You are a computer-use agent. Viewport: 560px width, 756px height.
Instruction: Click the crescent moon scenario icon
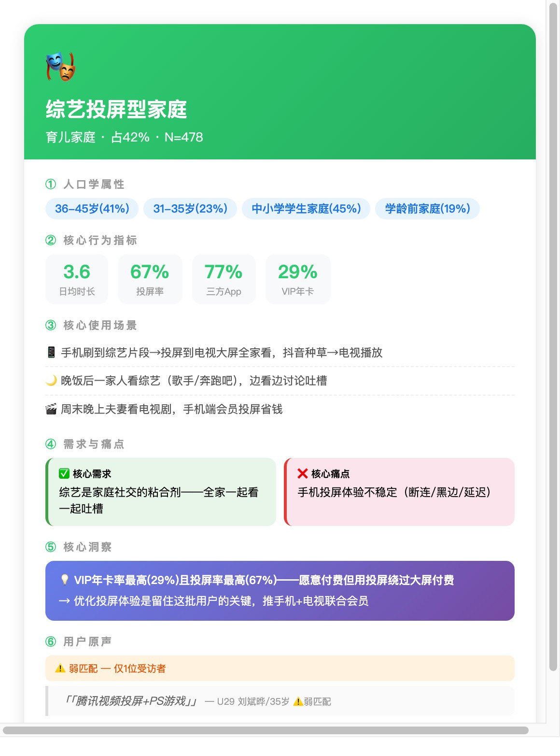tap(51, 381)
